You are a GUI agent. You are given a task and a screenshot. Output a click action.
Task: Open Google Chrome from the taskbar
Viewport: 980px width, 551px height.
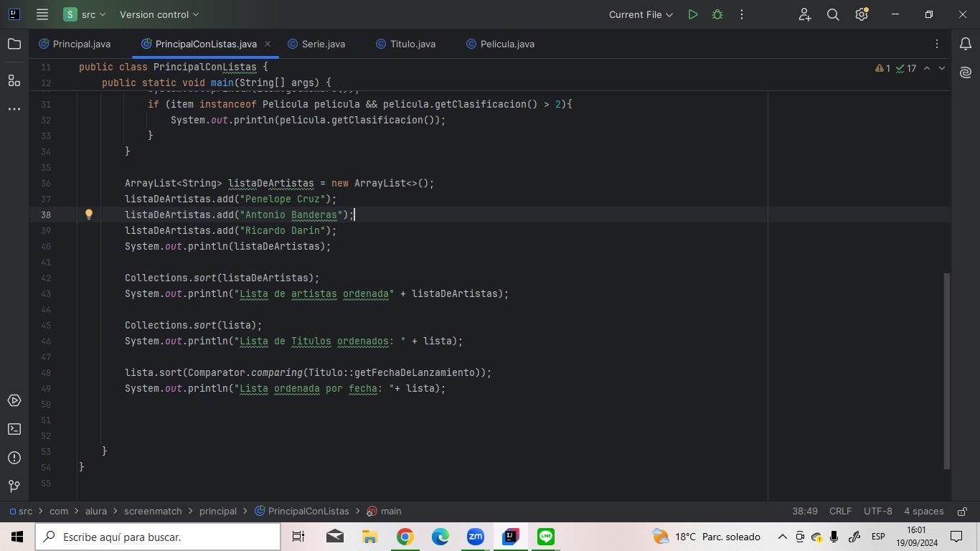405,537
